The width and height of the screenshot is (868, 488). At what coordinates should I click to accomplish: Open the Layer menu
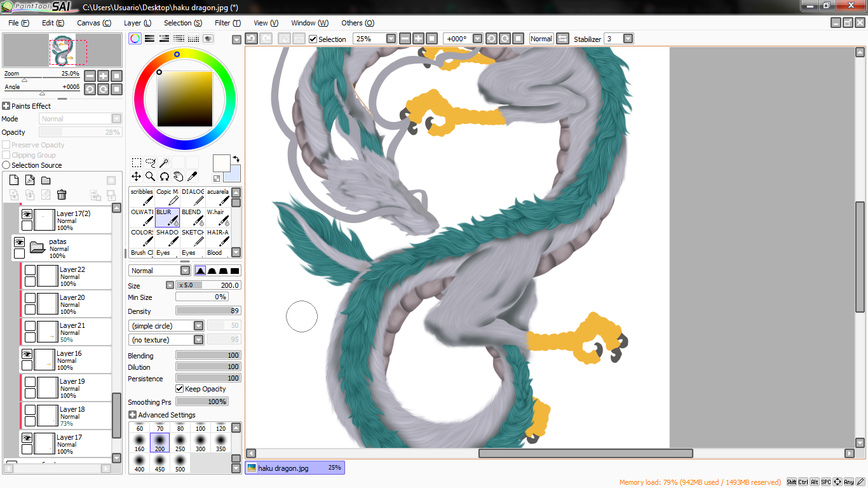point(137,23)
